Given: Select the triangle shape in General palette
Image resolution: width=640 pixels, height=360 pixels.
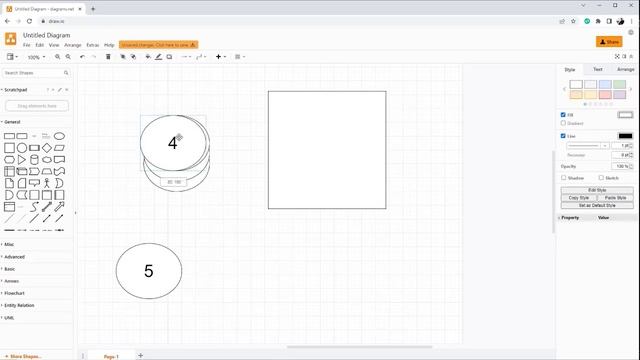Looking at the screenshot, I should (22, 160).
